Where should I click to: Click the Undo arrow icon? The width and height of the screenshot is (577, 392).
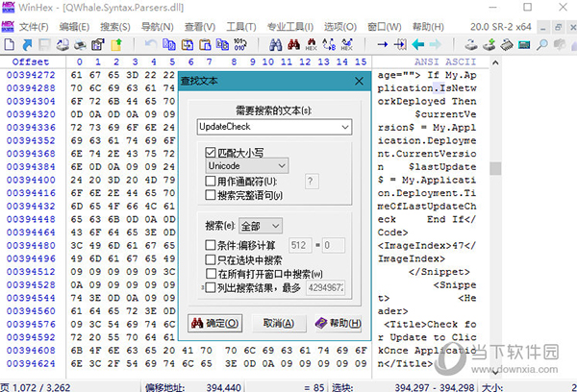click(x=151, y=45)
